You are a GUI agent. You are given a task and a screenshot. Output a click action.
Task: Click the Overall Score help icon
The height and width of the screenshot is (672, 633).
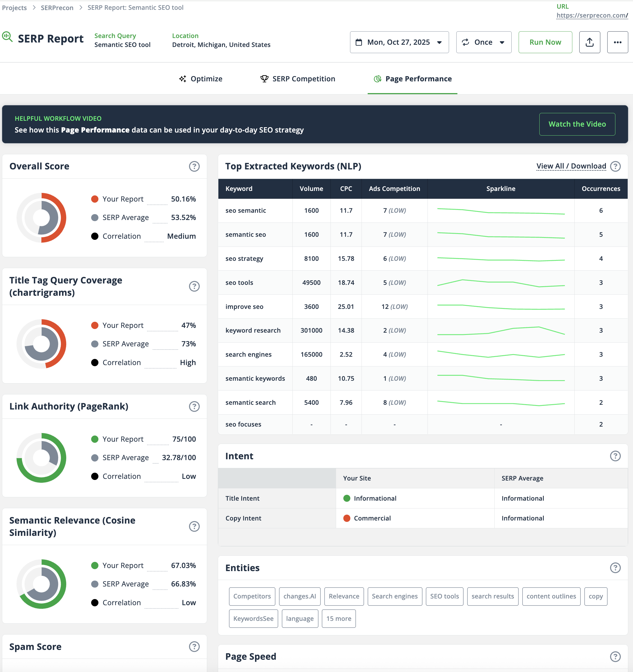(x=194, y=166)
